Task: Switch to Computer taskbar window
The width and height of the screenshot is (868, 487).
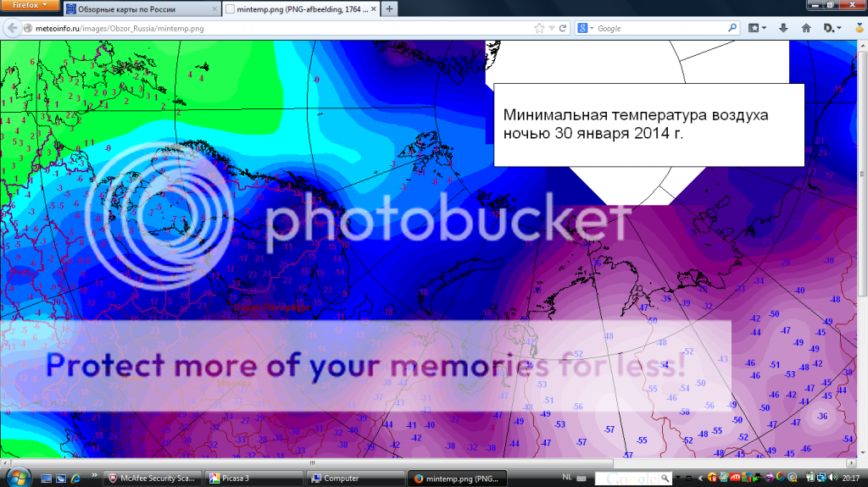Action: [355, 479]
